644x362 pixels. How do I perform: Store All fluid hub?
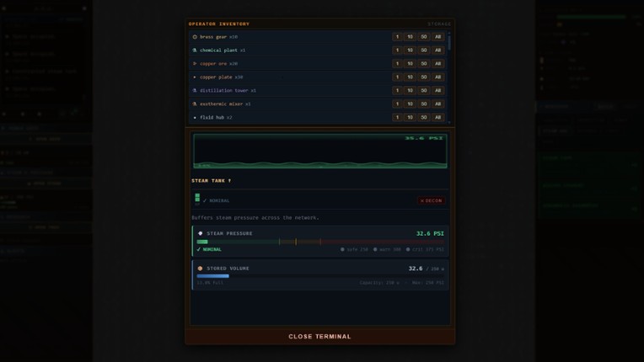[x=437, y=117]
